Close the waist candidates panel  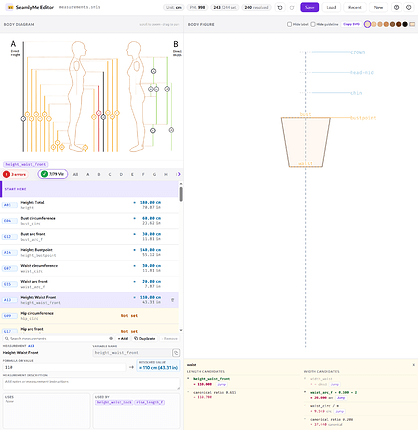414,365
